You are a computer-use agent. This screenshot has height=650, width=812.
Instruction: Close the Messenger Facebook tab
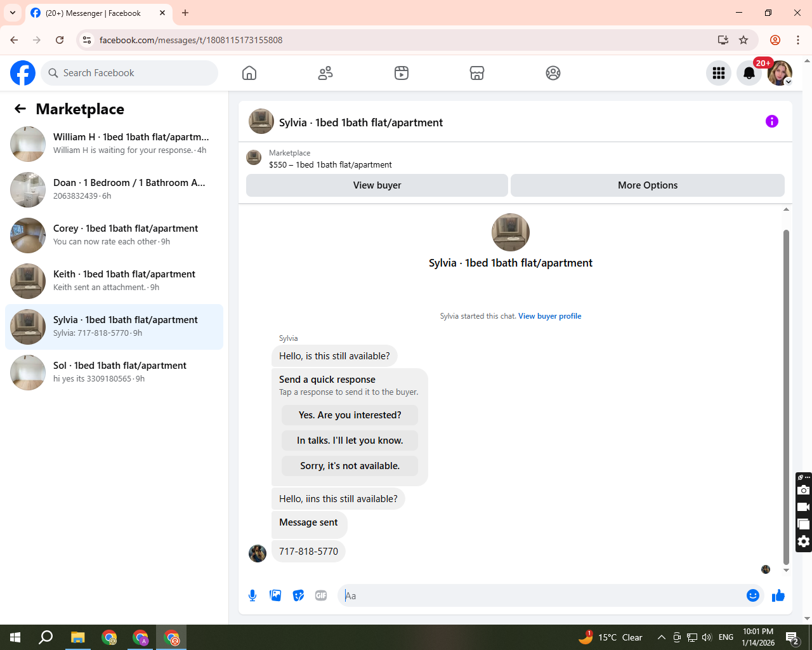click(162, 13)
